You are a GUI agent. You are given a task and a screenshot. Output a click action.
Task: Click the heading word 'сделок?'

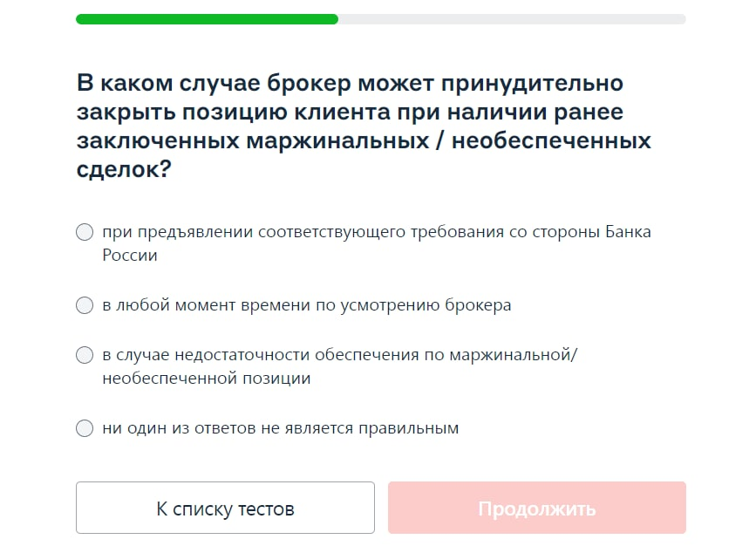(124, 169)
